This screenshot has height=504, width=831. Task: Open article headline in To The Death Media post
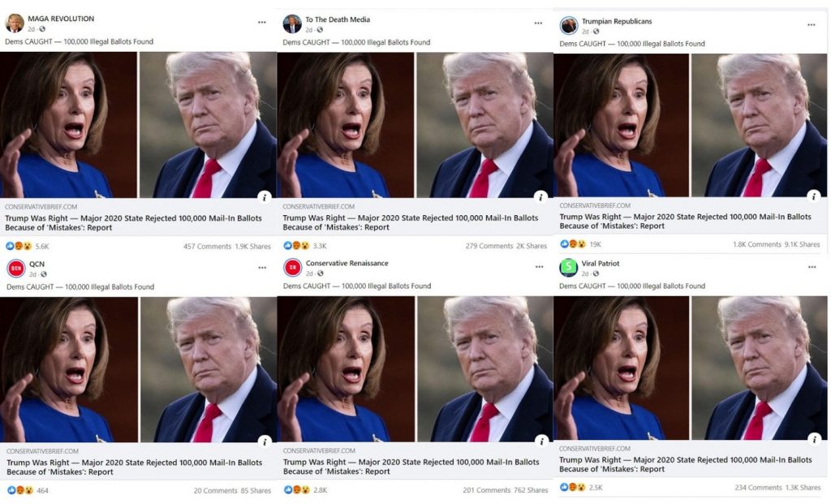coord(411,222)
